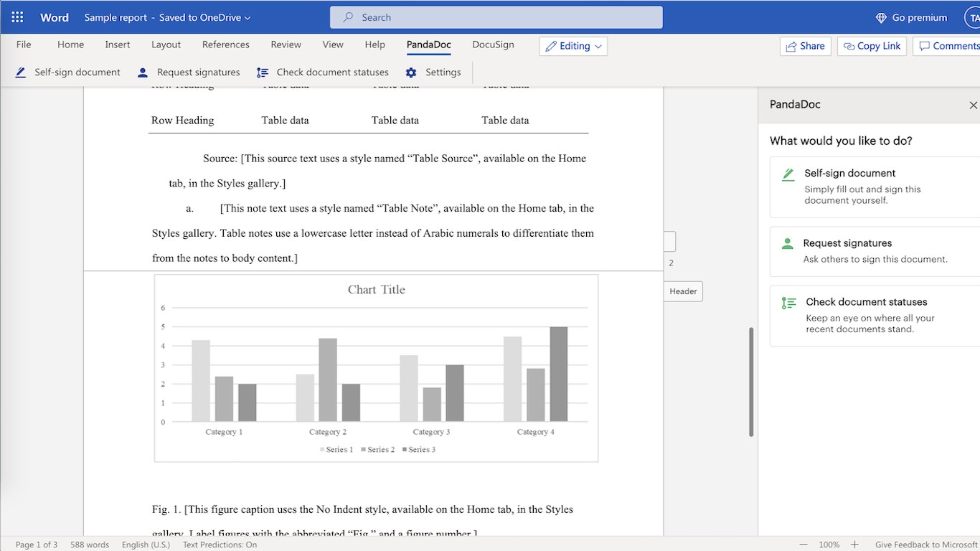
Task: Click the 588 words count
Action: pyautogui.click(x=90, y=545)
